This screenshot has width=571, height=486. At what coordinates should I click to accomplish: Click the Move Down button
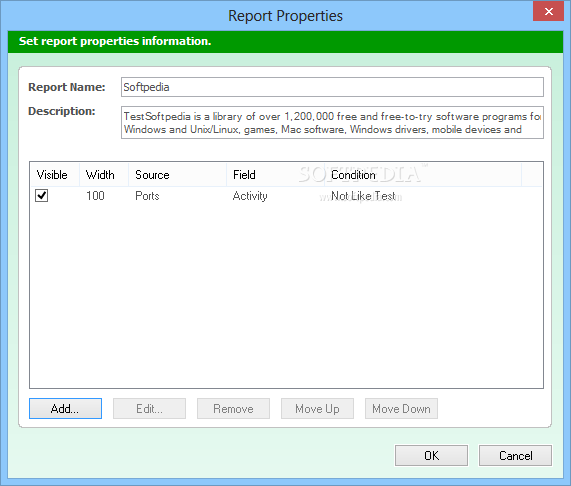[401, 408]
